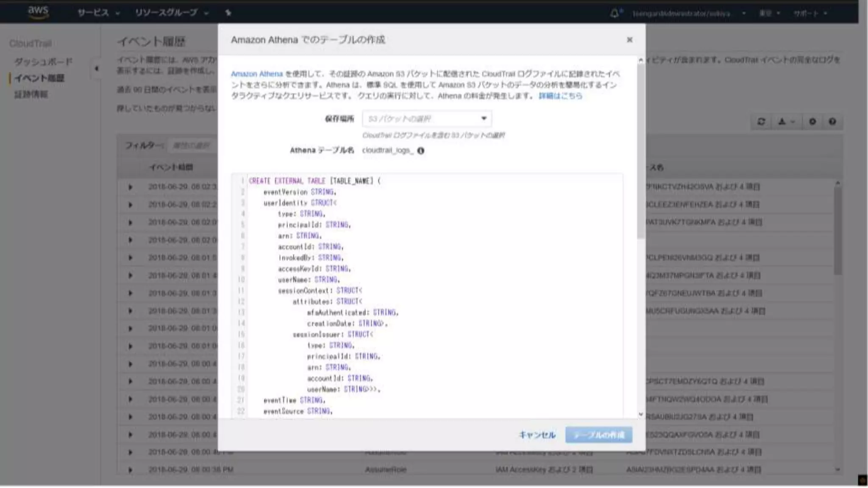Open the S3 bucket selection dropdown
The image size is (868, 488).
pyautogui.click(x=427, y=119)
